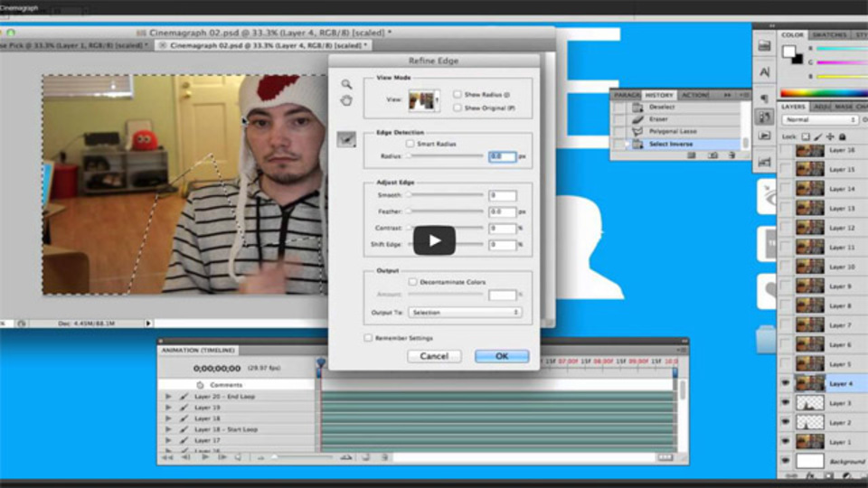Click the Smooth slider track
Image resolution: width=868 pixels, height=488 pixels.
[x=446, y=195]
